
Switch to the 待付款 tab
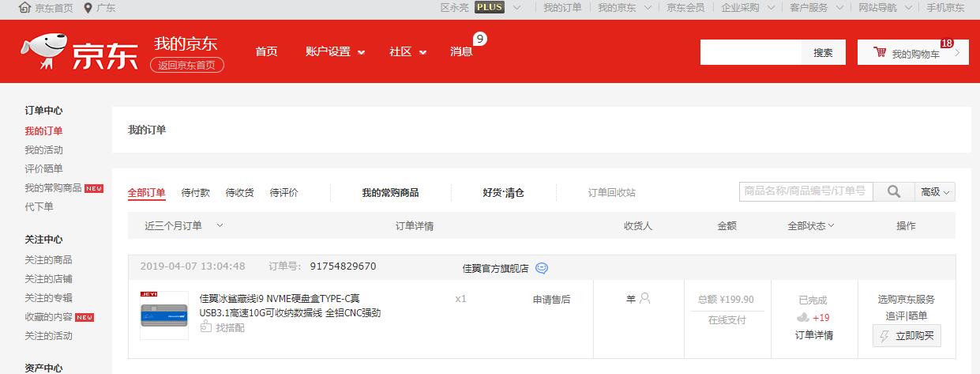(196, 192)
